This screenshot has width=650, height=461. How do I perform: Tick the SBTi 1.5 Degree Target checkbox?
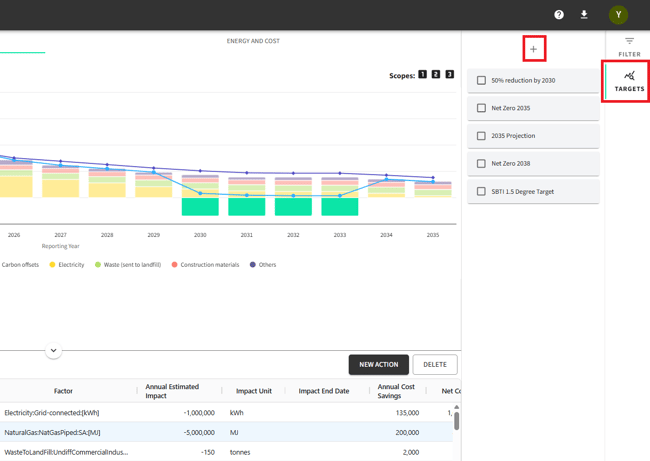[481, 191]
